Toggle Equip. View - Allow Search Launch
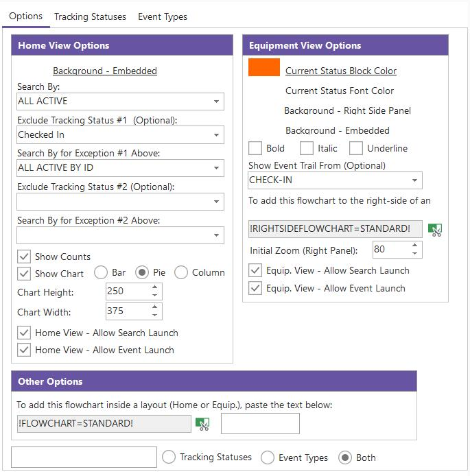Viewport: 470px width, 476px height. pos(255,270)
